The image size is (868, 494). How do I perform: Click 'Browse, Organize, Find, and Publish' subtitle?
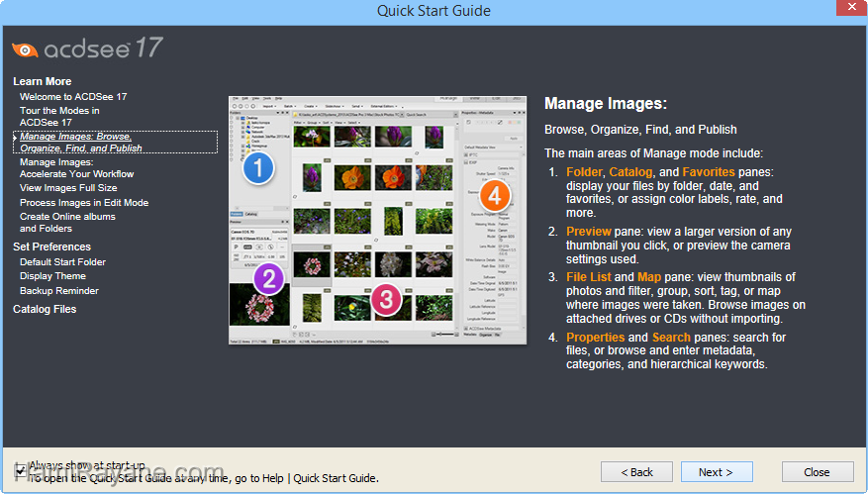point(640,130)
